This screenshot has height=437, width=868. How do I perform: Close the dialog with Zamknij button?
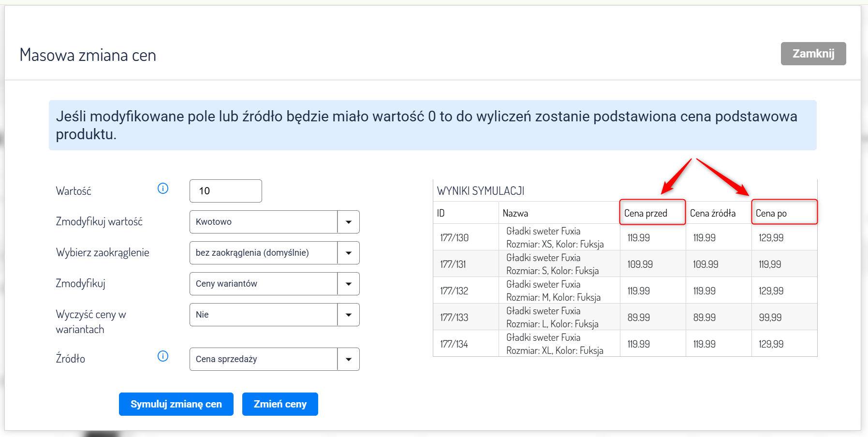(x=813, y=54)
